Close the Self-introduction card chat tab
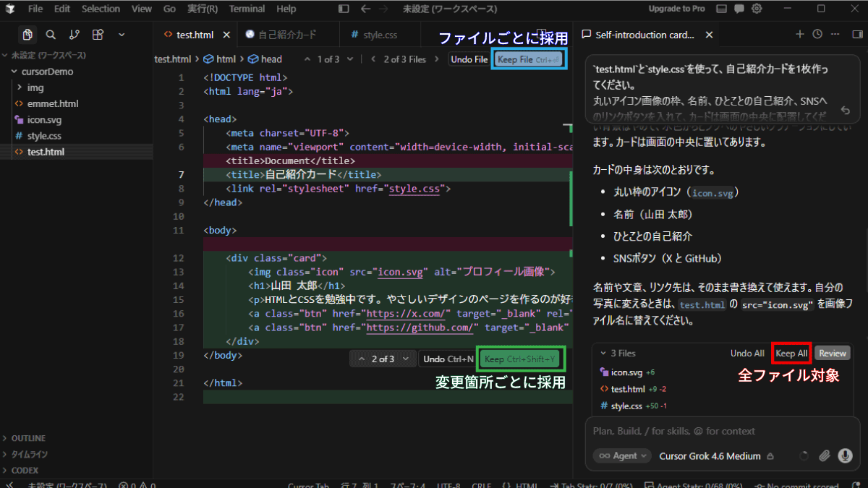 [x=709, y=35]
